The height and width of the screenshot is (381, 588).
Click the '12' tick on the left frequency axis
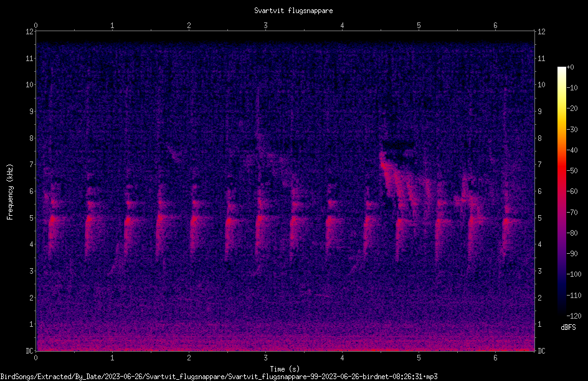pos(29,32)
